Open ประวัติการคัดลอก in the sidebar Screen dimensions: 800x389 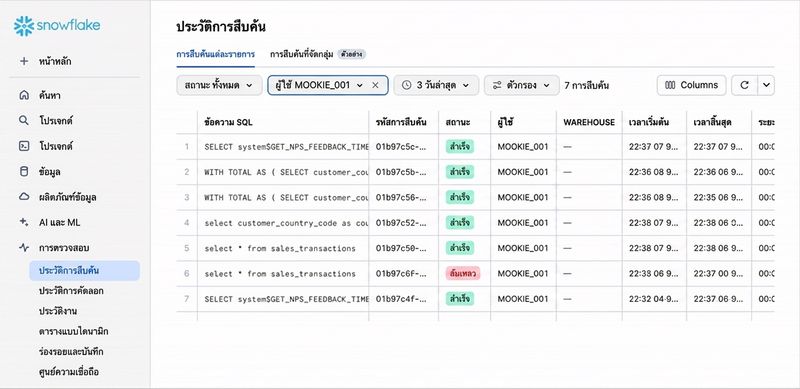(x=71, y=291)
